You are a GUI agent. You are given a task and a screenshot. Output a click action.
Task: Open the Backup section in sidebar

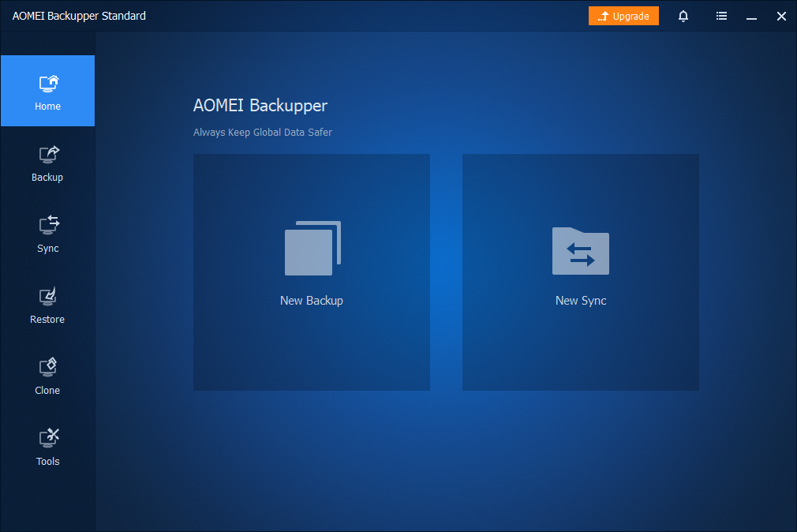(47, 163)
